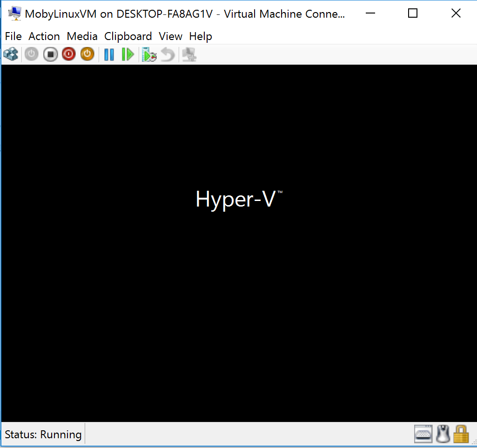This screenshot has width=477, height=448.
Task: Click the Status: Running indicator
Action: (x=42, y=434)
